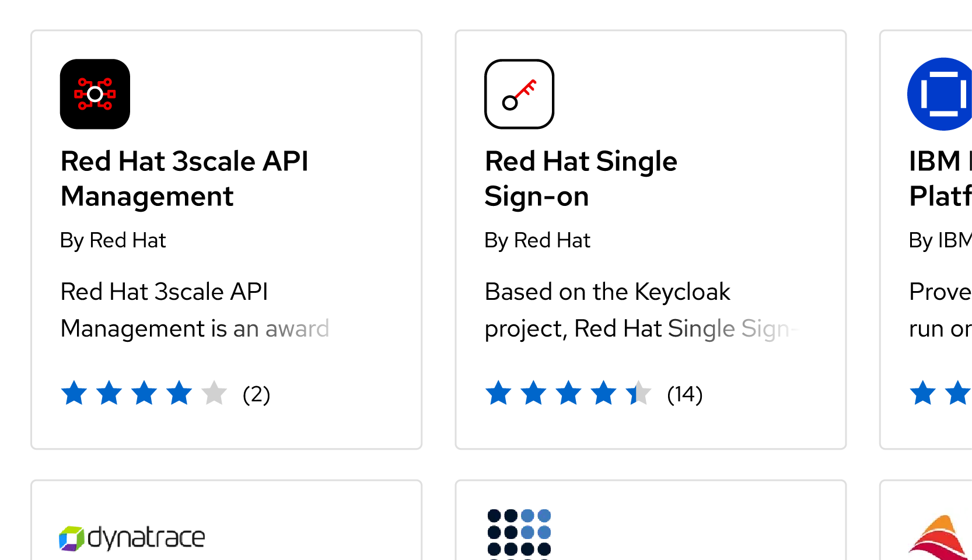Viewport: 972px width, 560px height.
Task: Click the Red Hat Single Sign-on key icon
Action: (519, 94)
